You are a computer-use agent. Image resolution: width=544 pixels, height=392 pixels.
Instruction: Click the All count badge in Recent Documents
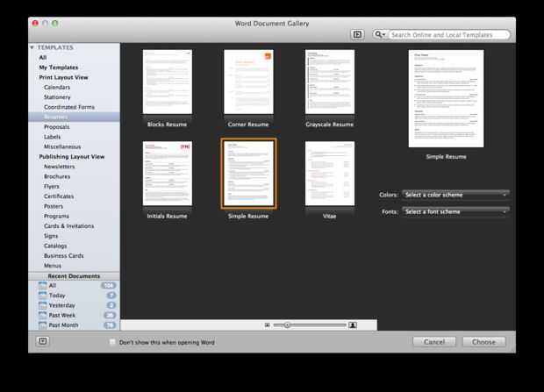coord(109,286)
